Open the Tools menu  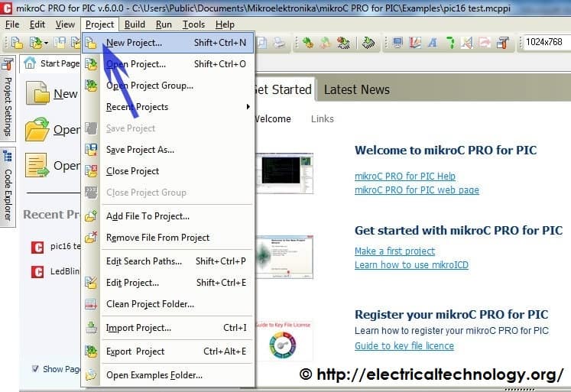point(193,24)
